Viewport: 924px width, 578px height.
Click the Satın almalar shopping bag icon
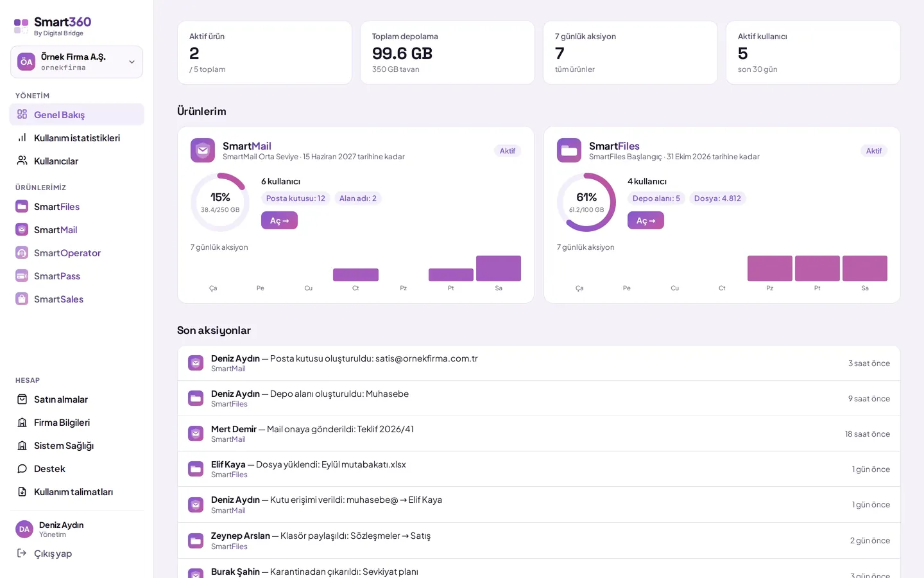[22, 399]
